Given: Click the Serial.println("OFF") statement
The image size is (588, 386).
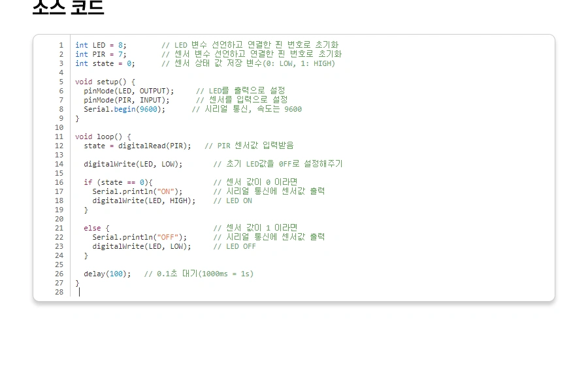Looking at the screenshot, I should (x=139, y=237).
